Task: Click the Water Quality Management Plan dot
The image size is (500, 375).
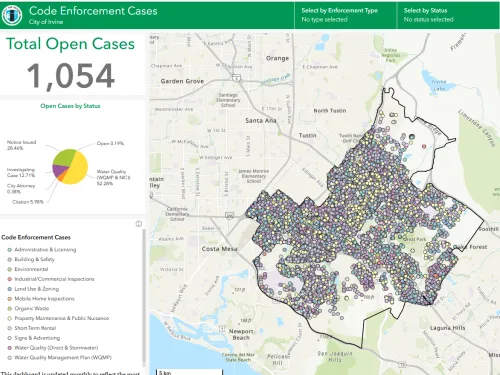Action: coord(10,358)
